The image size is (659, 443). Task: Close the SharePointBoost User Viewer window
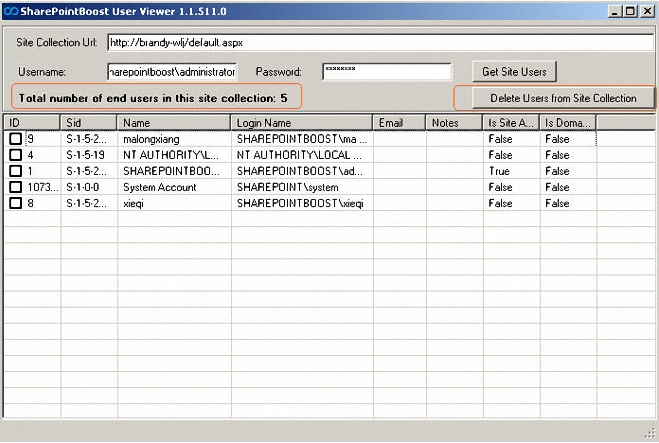click(648, 11)
